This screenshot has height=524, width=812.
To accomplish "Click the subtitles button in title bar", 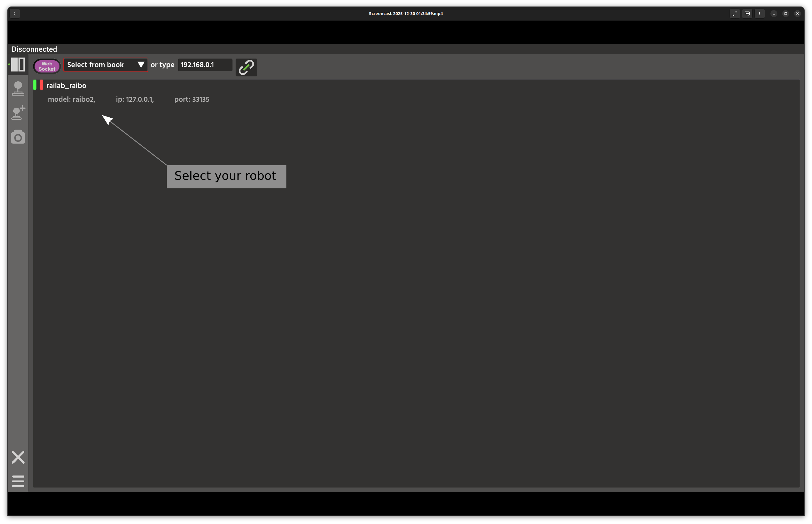I will [747, 14].
